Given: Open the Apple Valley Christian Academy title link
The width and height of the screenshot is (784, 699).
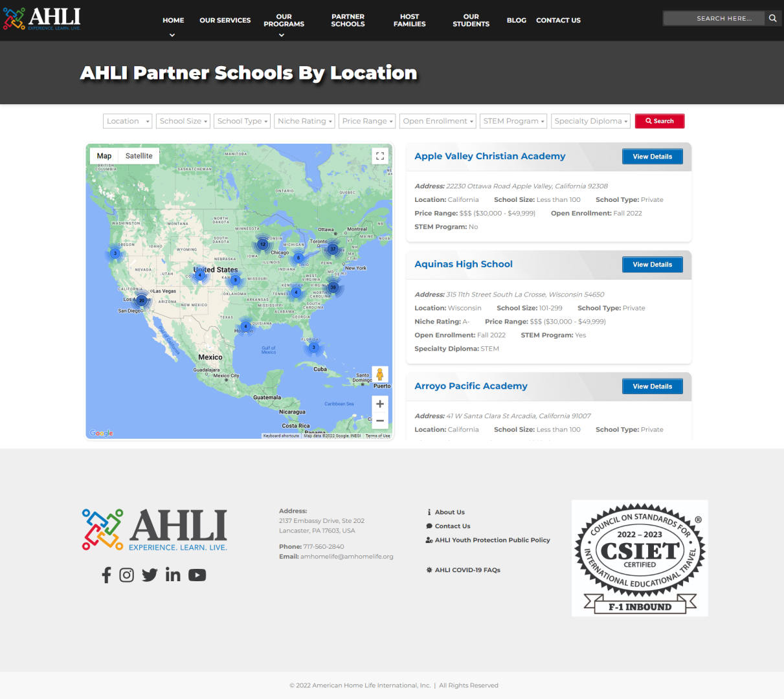Looking at the screenshot, I should click(490, 156).
